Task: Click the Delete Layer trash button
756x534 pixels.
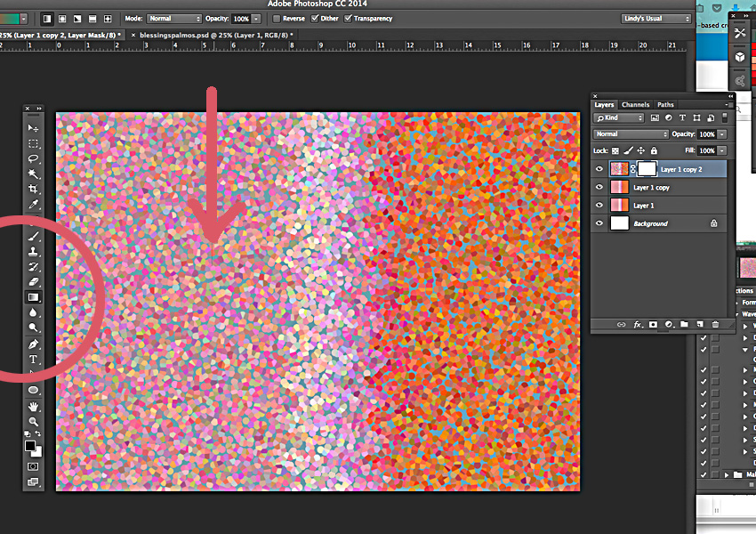Action: click(x=714, y=324)
